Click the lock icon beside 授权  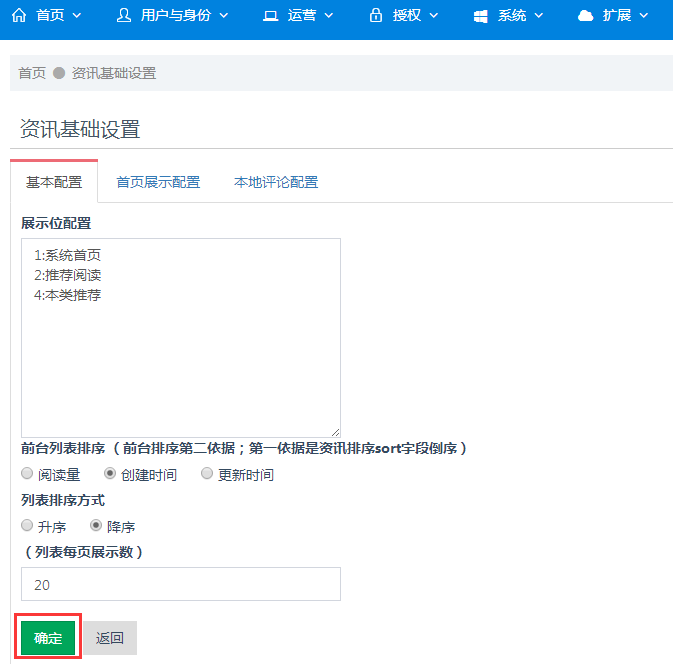coord(376,15)
